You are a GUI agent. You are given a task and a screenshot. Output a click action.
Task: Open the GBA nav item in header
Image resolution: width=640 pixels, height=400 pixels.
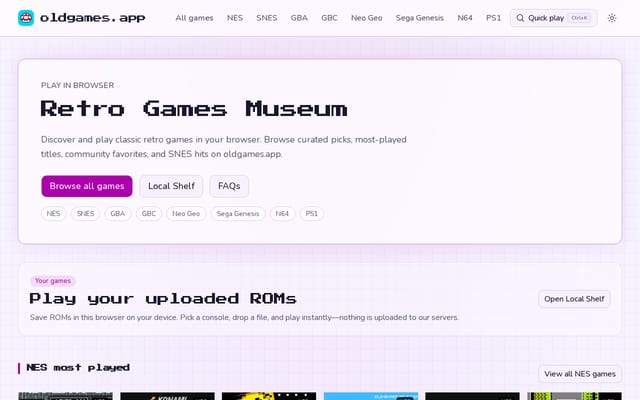pos(299,18)
